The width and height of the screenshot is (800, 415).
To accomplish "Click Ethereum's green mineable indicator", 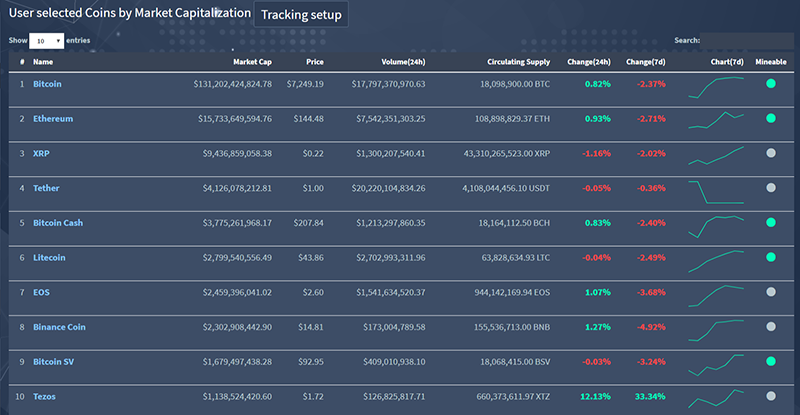I will click(771, 118).
